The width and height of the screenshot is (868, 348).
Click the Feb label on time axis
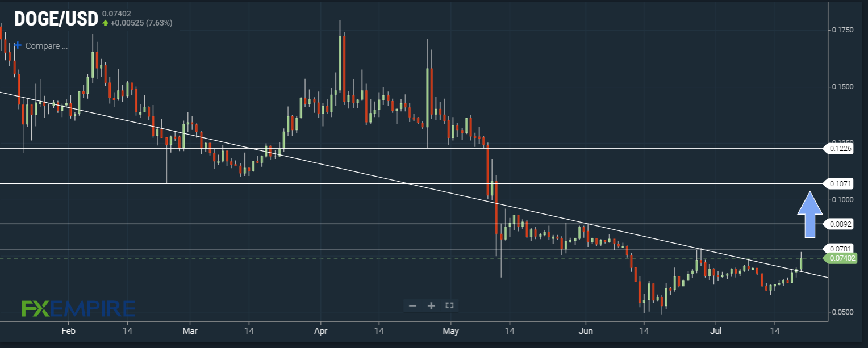click(68, 330)
